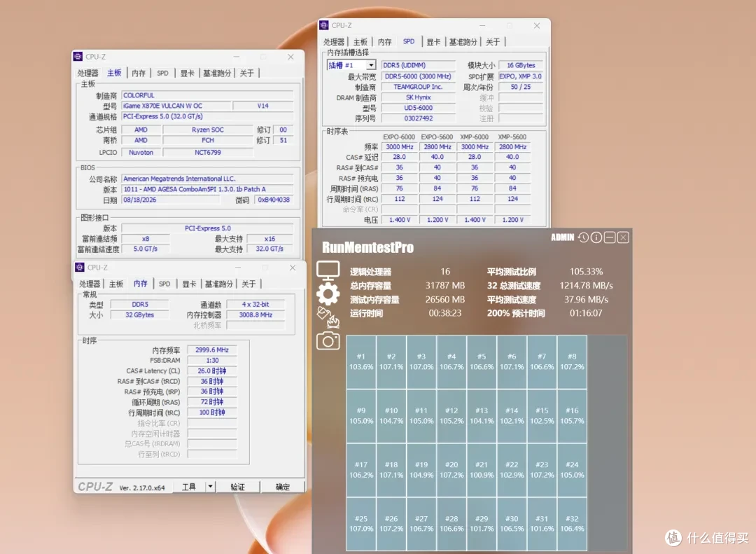Open the slot #1 dropdown in SPD window
The height and width of the screenshot is (554, 756).
click(371, 65)
